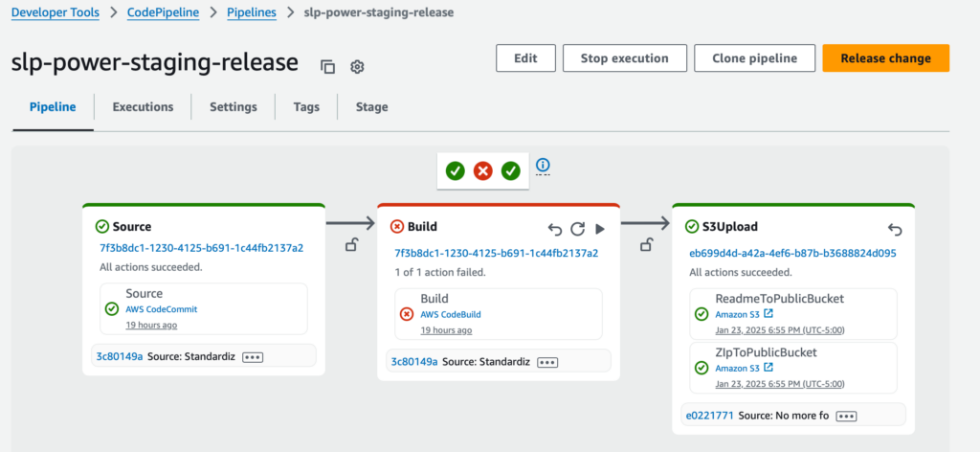The width and height of the screenshot is (980, 452).
Task: Click the success icon on Source action
Action: pyautogui.click(x=112, y=309)
